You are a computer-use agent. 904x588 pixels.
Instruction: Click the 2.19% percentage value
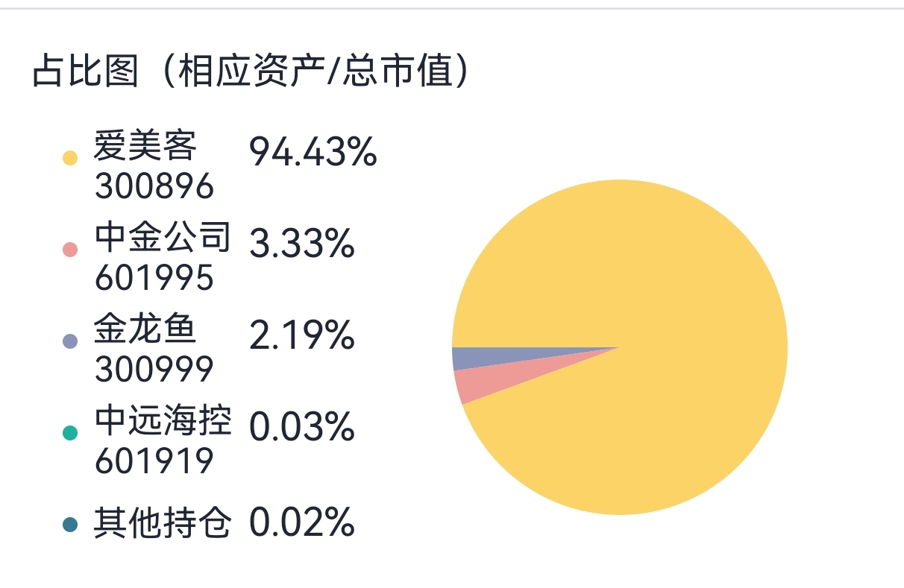pyautogui.click(x=301, y=336)
